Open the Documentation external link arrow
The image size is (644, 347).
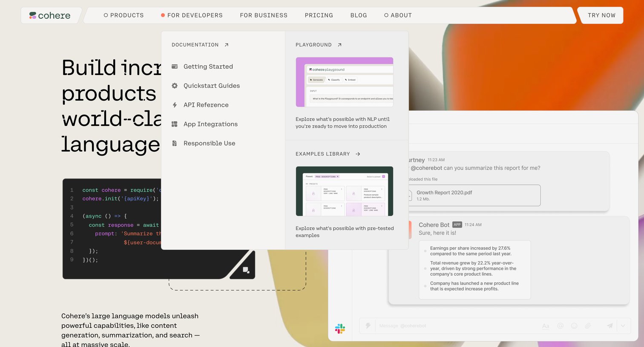pyautogui.click(x=227, y=45)
